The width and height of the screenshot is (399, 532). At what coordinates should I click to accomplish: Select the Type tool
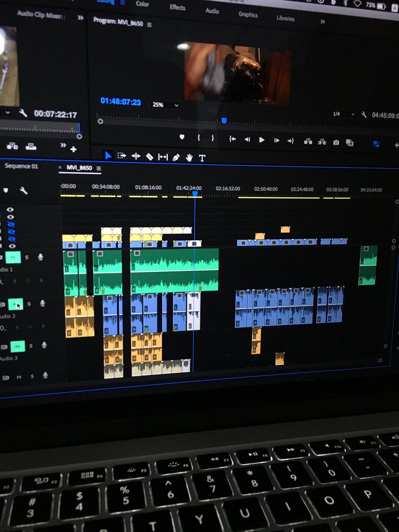coord(202,158)
